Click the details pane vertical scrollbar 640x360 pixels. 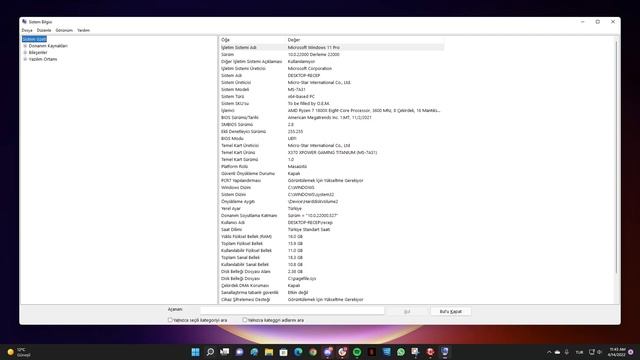point(617,156)
